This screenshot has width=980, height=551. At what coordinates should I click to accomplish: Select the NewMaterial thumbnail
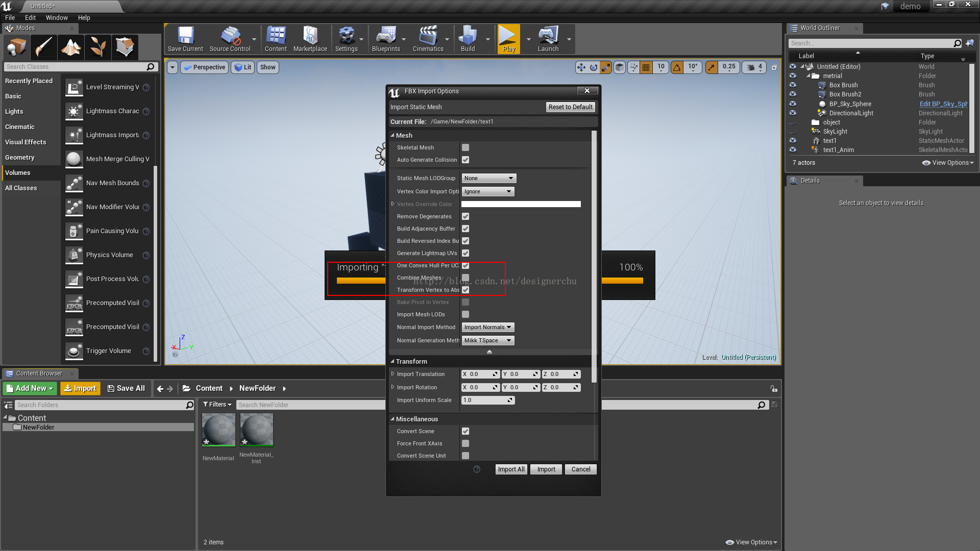[x=218, y=430]
